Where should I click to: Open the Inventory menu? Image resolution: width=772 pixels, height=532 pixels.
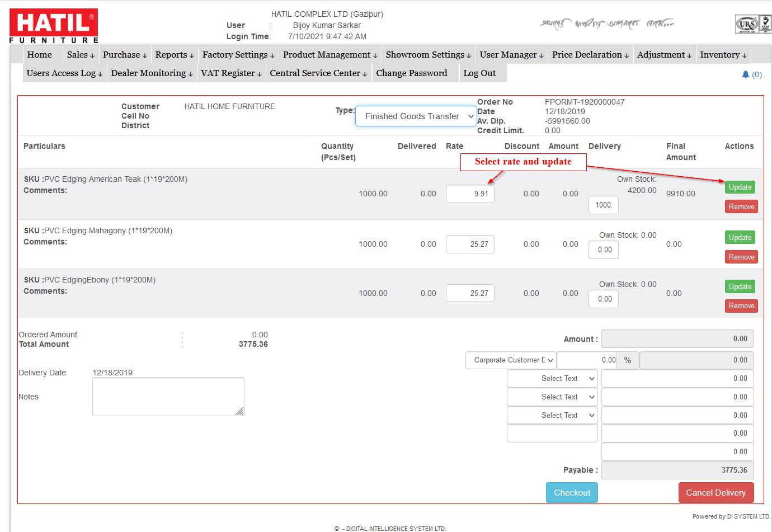pyautogui.click(x=723, y=55)
